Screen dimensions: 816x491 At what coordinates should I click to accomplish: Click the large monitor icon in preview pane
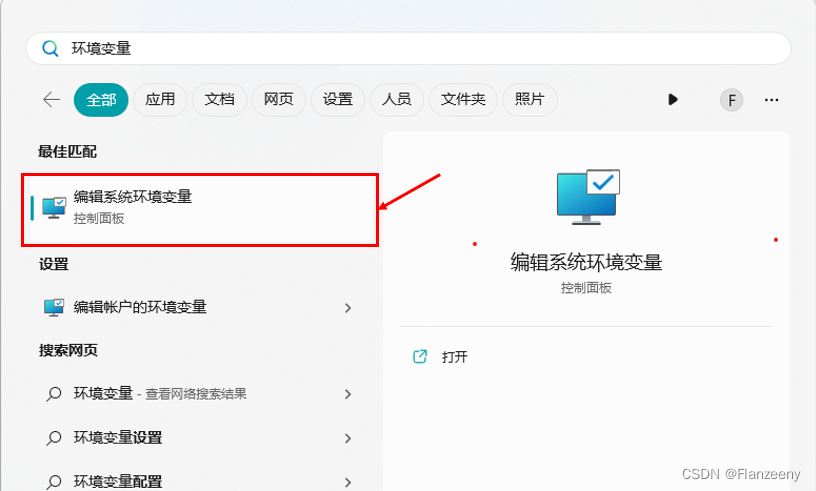click(588, 197)
